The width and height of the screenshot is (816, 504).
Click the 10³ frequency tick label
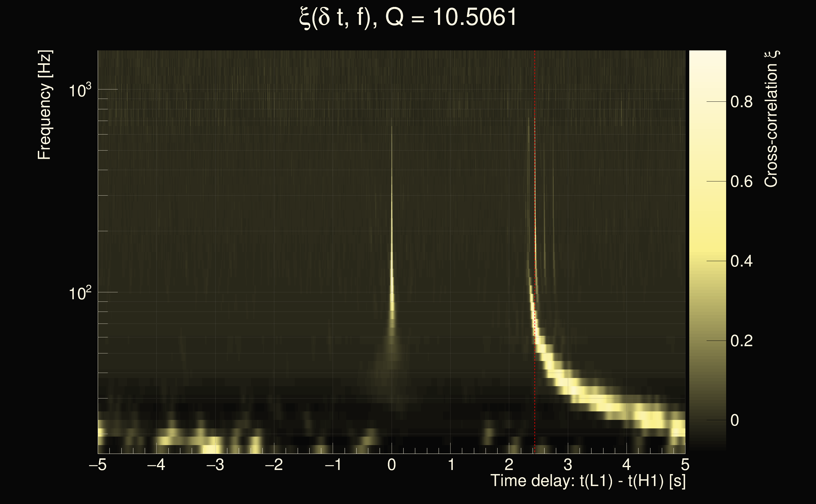point(80,90)
